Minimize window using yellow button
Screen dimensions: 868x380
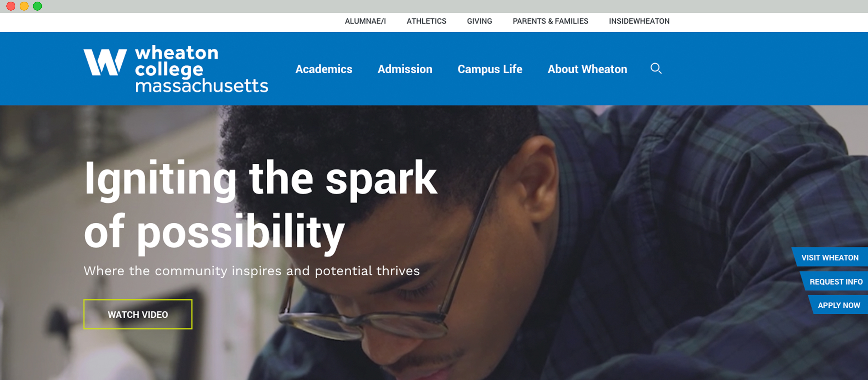(x=24, y=6)
